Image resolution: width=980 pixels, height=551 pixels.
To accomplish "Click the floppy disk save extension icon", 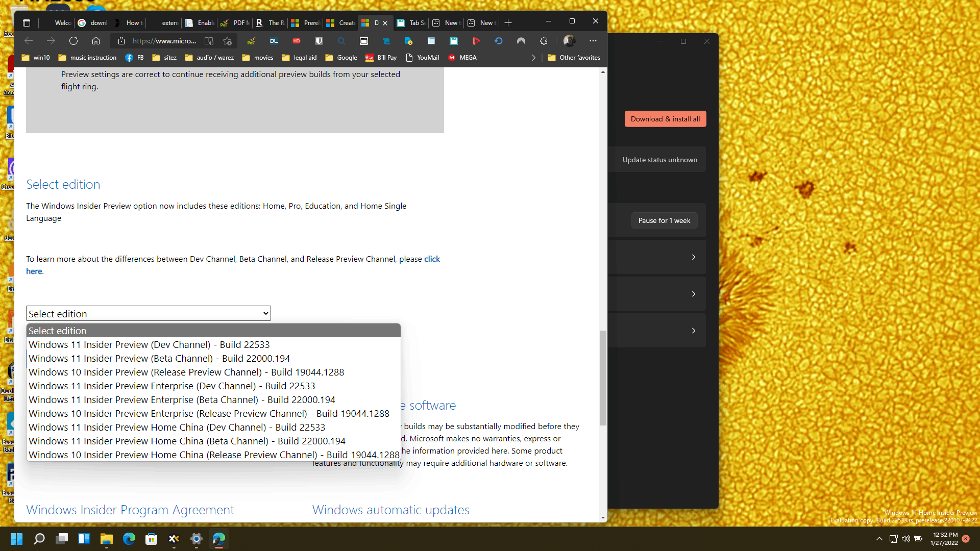I will pyautogui.click(x=454, y=41).
